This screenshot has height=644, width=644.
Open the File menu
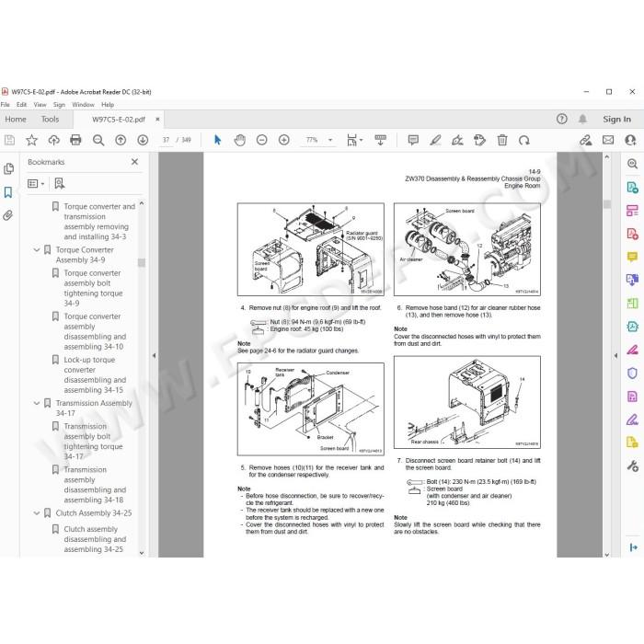(6, 105)
